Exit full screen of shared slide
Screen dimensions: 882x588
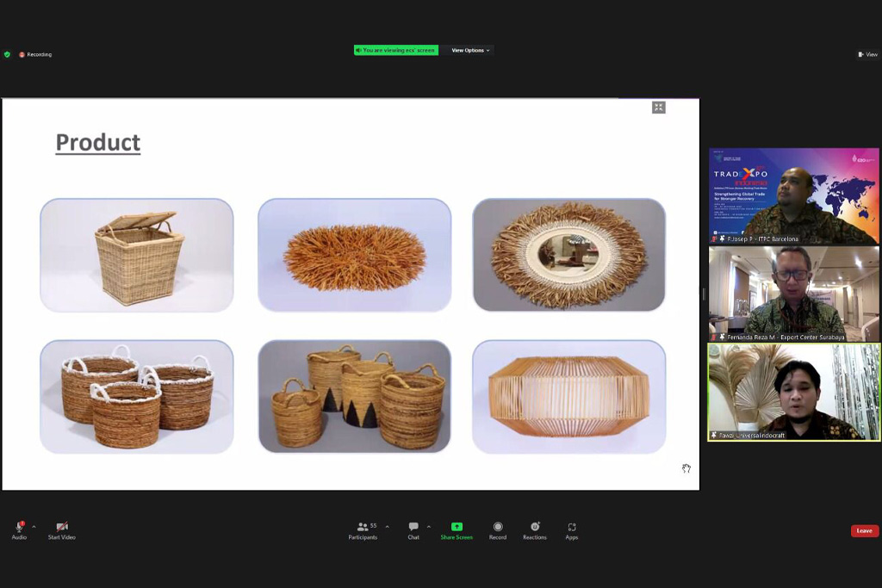(659, 108)
